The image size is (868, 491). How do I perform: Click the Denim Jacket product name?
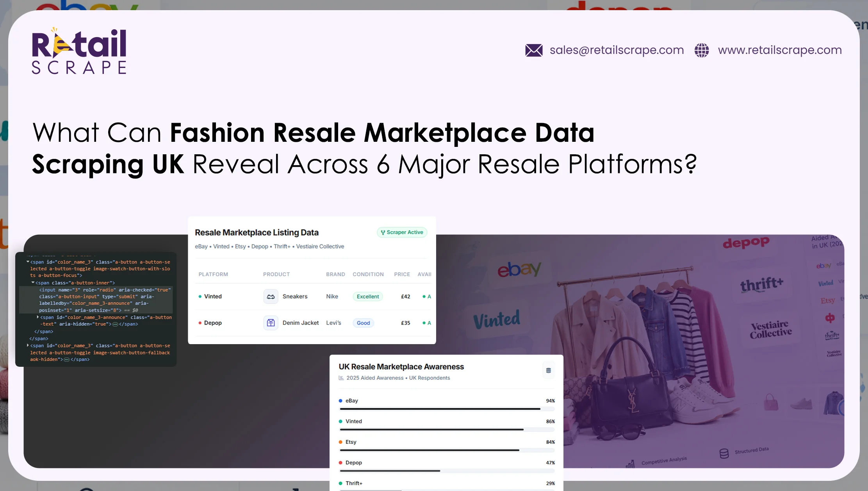(x=301, y=323)
